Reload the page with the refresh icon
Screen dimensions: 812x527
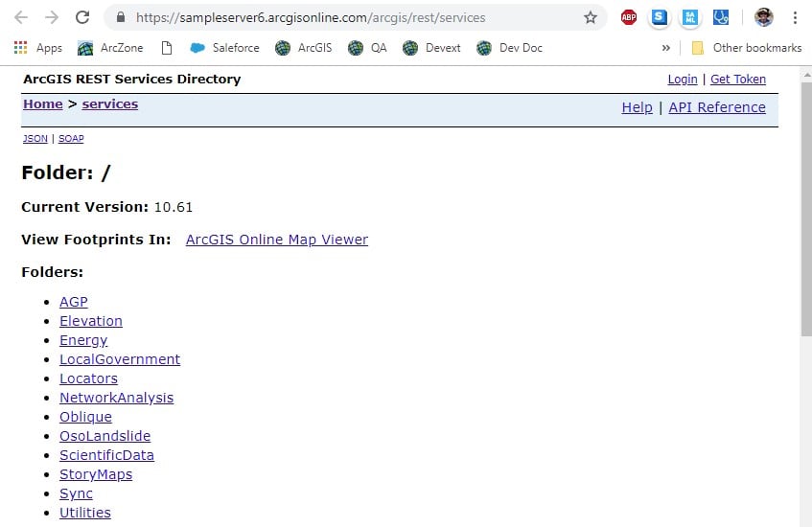82,17
